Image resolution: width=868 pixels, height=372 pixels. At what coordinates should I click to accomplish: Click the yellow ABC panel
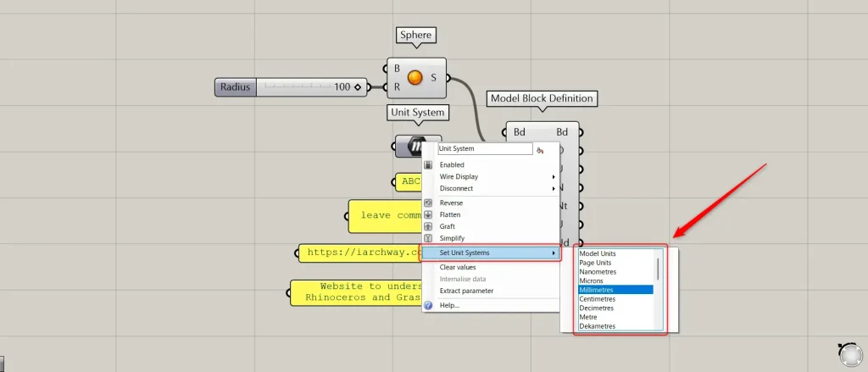409,181
